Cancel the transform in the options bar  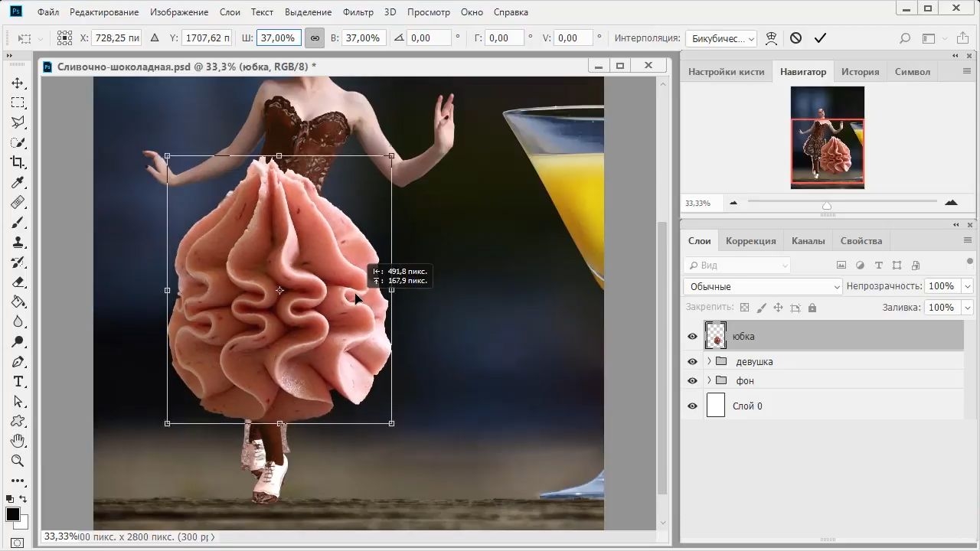pyautogui.click(x=795, y=38)
